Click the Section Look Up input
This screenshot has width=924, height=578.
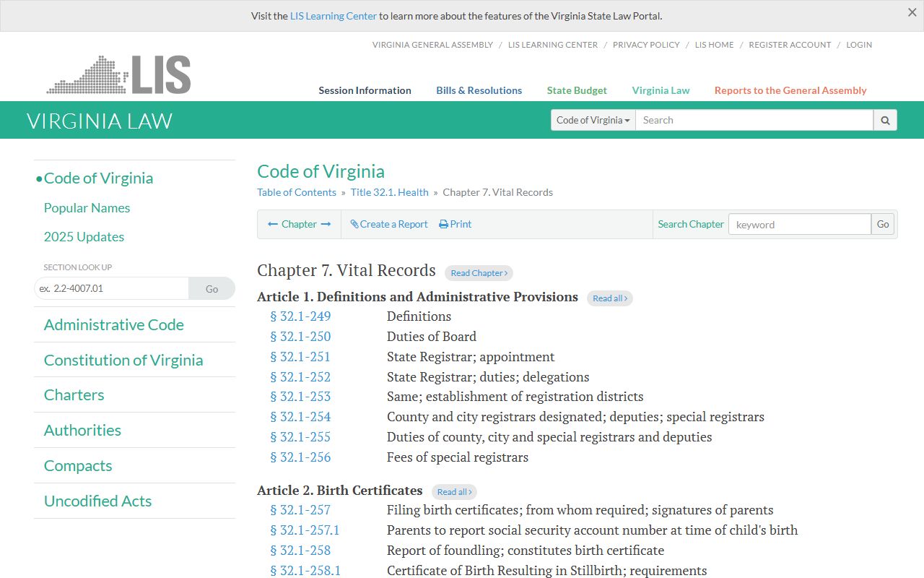tap(111, 288)
